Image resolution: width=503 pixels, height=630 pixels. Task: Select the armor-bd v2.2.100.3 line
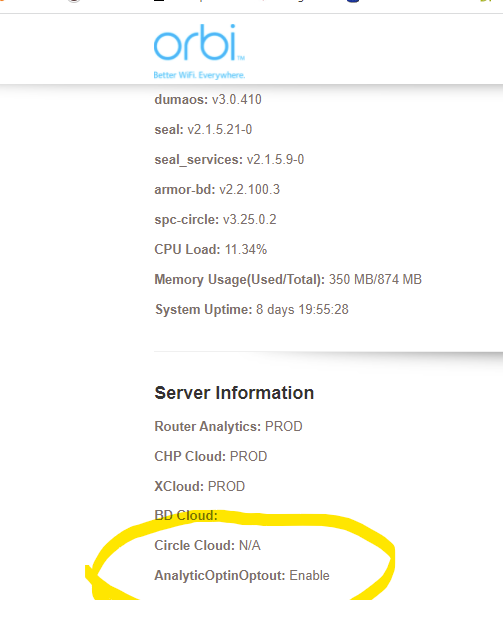217,189
